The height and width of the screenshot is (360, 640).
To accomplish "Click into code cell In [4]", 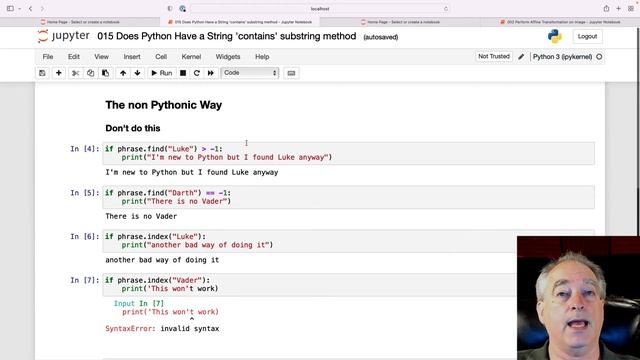I will click(x=349, y=153).
